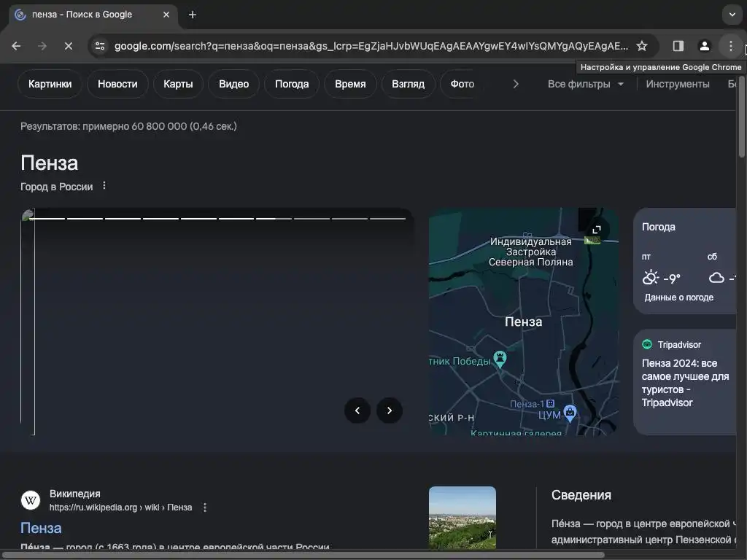Open the Penza city thumbnail image
The image size is (747, 560).
coord(462,518)
